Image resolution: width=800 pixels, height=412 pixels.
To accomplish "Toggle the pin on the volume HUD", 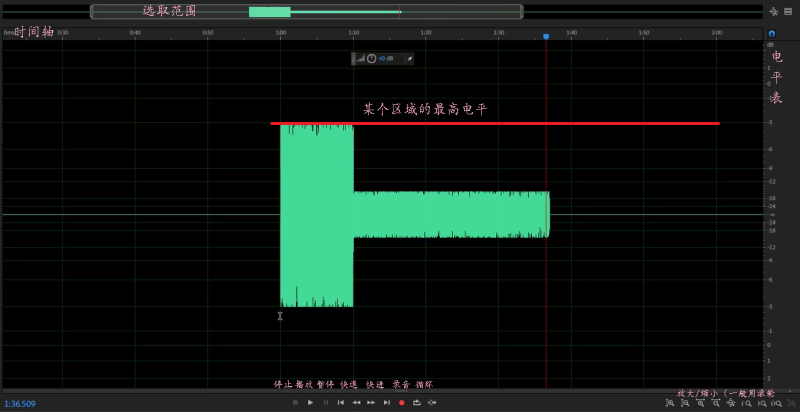I will pyautogui.click(x=408, y=59).
